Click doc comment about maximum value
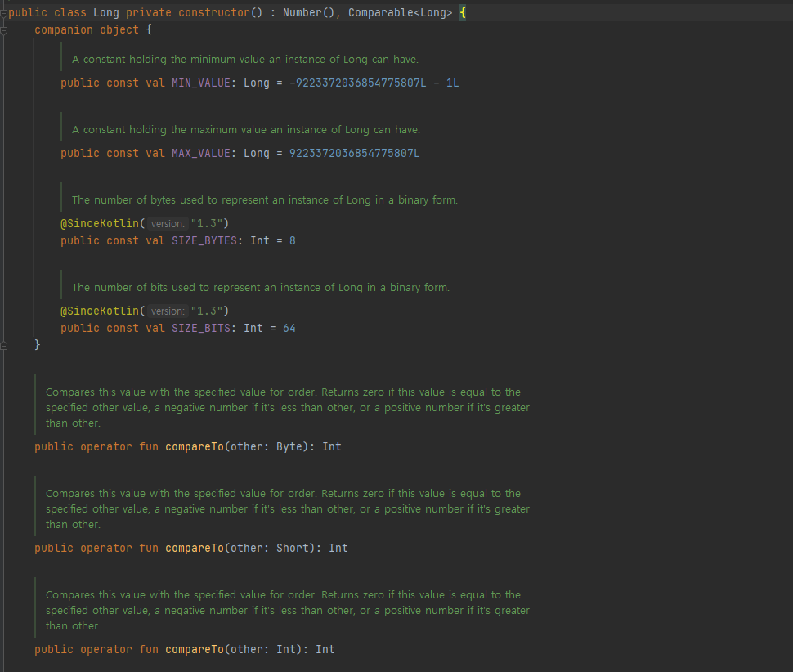This screenshot has height=672, width=793. coord(246,129)
